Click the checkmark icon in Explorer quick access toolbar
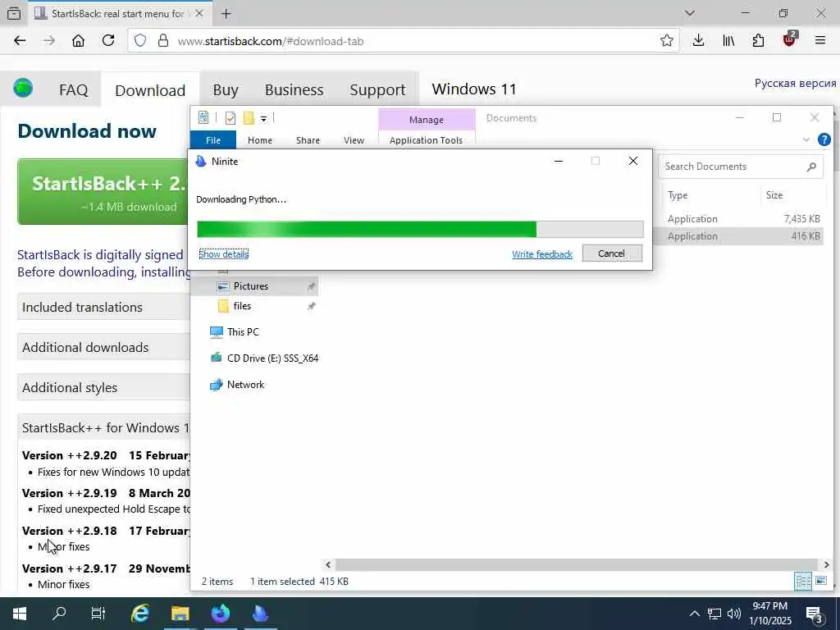Image resolution: width=840 pixels, height=630 pixels. tap(231, 118)
